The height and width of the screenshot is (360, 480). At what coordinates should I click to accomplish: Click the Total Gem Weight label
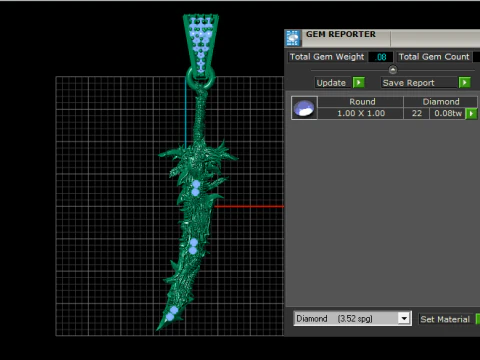click(327, 57)
